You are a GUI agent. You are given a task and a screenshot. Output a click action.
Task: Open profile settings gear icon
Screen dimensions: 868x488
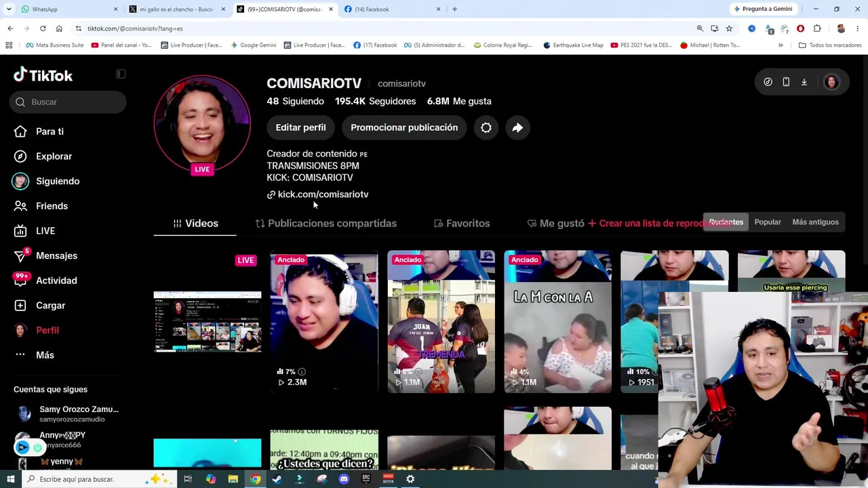[x=486, y=127]
